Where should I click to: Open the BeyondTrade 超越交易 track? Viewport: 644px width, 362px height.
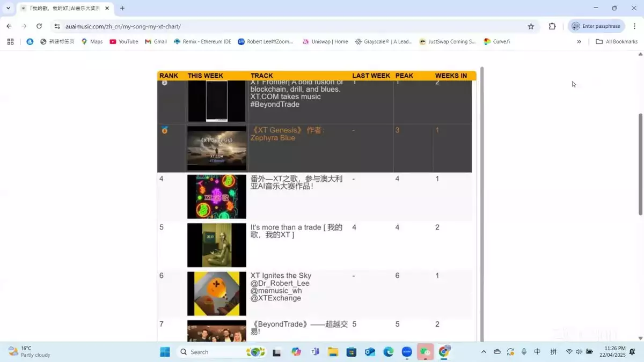pyautogui.click(x=299, y=328)
